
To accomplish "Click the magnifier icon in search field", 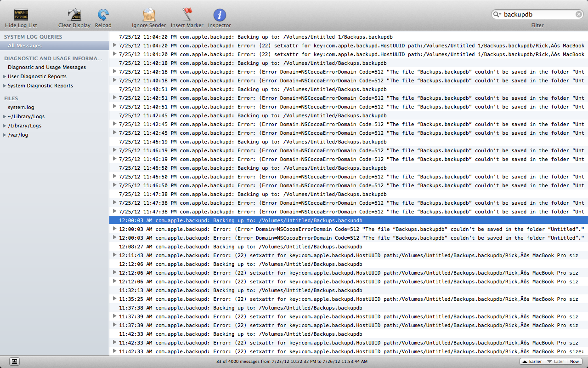I will (x=497, y=14).
